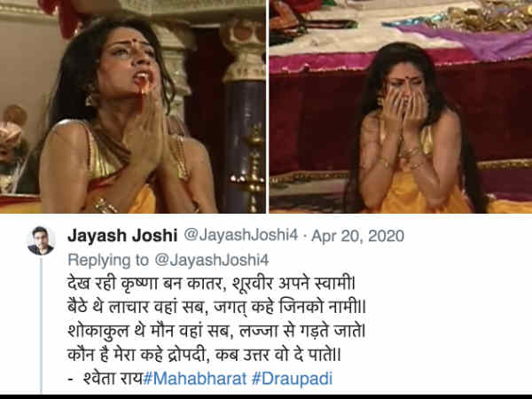Open the #Draupadi hashtag

[x=292, y=379]
